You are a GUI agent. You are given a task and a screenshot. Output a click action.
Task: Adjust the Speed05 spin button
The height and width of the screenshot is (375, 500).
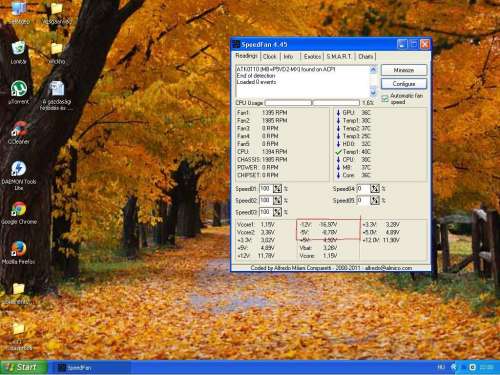pyautogui.click(x=375, y=200)
